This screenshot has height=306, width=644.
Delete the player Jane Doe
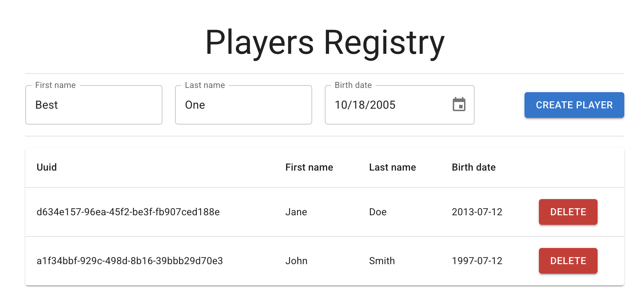click(x=568, y=212)
